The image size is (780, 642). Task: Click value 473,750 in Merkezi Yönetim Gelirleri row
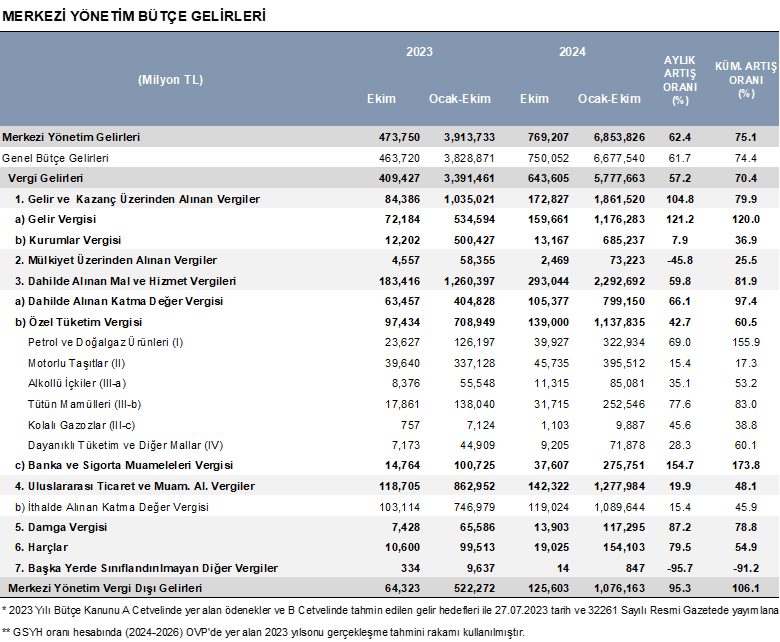pos(399,137)
